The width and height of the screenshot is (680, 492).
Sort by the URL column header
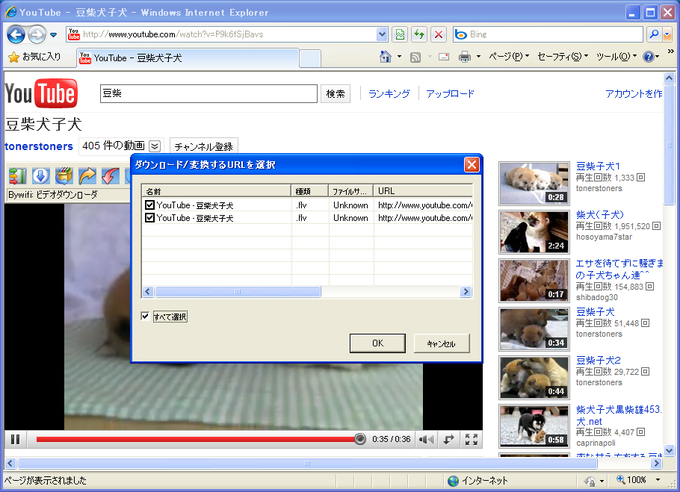coord(423,191)
